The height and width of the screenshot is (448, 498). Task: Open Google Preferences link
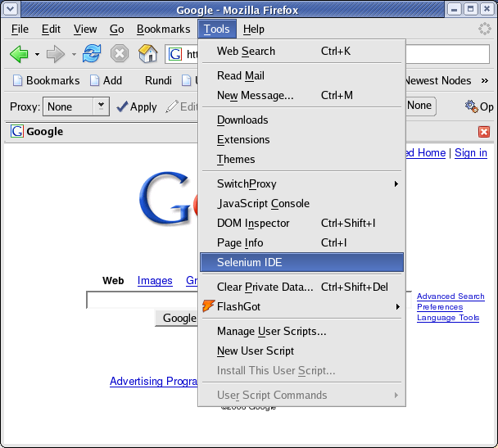pos(440,307)
